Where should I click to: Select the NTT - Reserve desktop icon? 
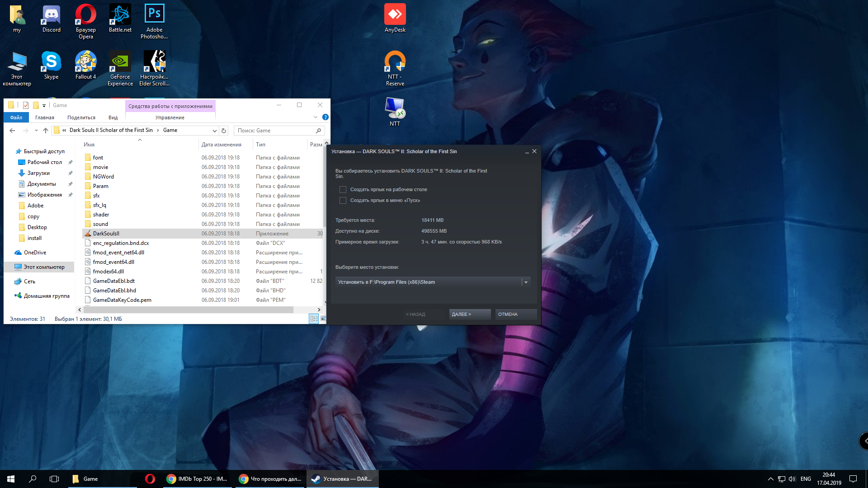point(395,69)
